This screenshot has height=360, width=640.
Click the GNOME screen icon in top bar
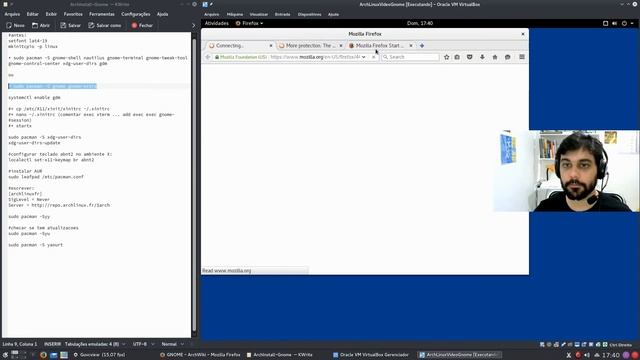[605, 23]
